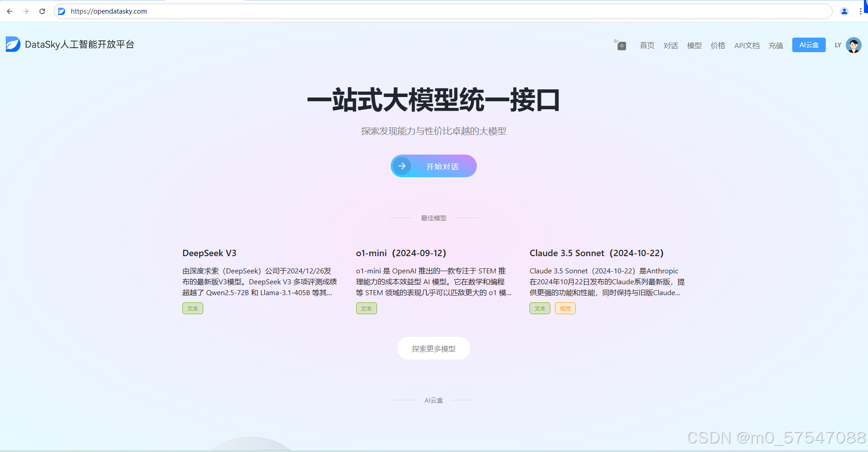
Task: Click the LY username text
Action: click(x=838, y=45)
